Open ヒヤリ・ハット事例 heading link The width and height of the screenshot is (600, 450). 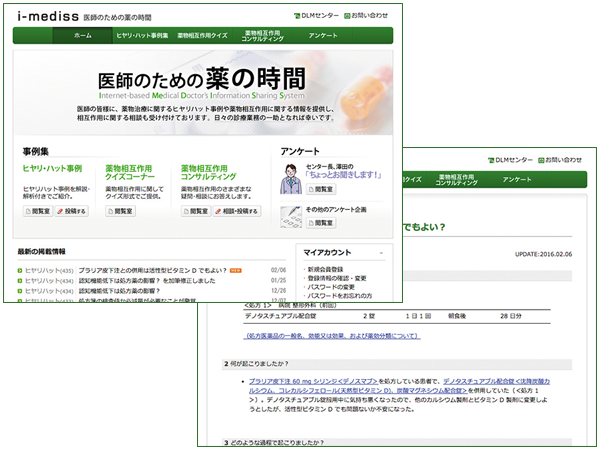(x=52, y=168)
